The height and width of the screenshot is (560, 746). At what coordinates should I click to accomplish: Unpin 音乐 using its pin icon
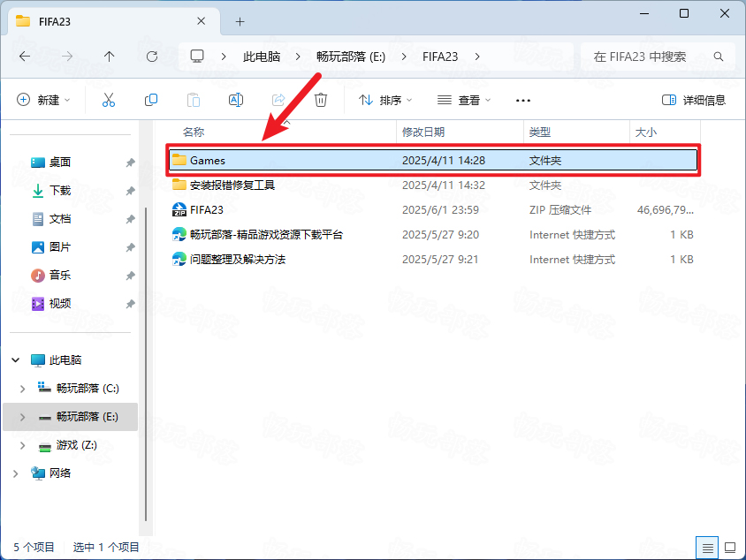[130, 276]
